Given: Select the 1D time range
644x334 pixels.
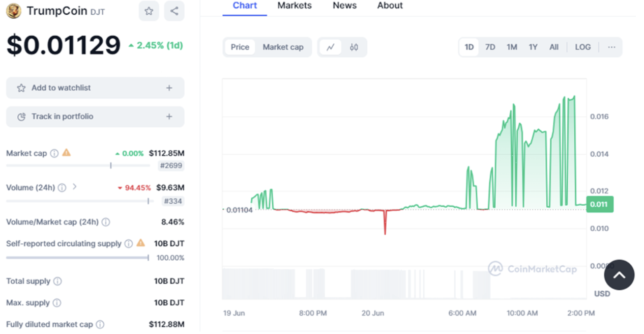Looking at the screenshot, I should coord(469,47).
